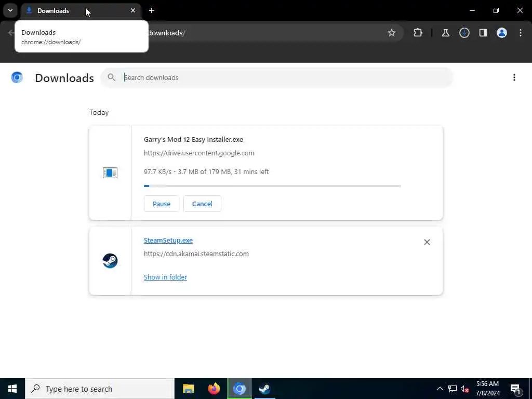Open the taskbar clock and date
The image size is (532, 399).
click(x=487, y=389)
